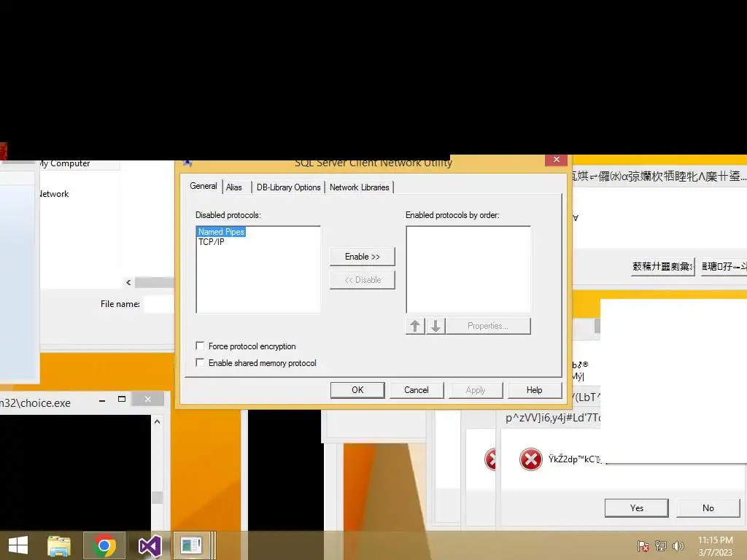Move protocol up with up arrow icon
Image resolution: width=747 pixels, height=560 pixels.
pos(415,326)
